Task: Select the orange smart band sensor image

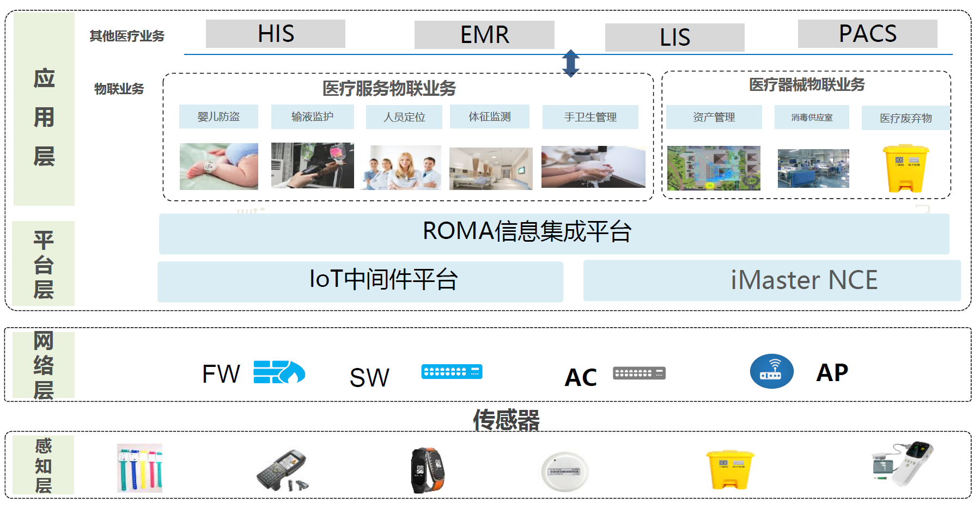Action: point(428,470)
